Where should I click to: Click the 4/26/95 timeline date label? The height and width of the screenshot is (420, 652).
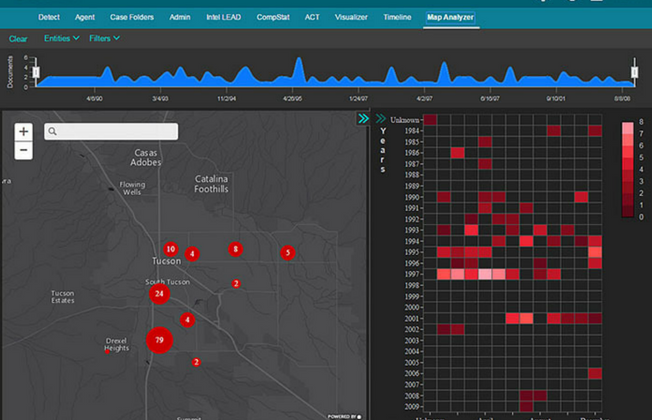(x=292, y=99)
